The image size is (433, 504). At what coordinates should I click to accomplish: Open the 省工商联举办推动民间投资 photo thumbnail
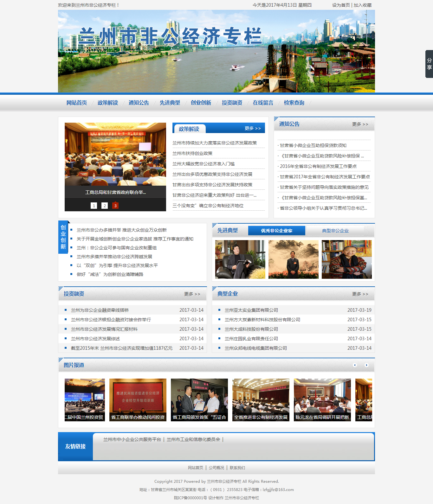[x=138, y=400]
